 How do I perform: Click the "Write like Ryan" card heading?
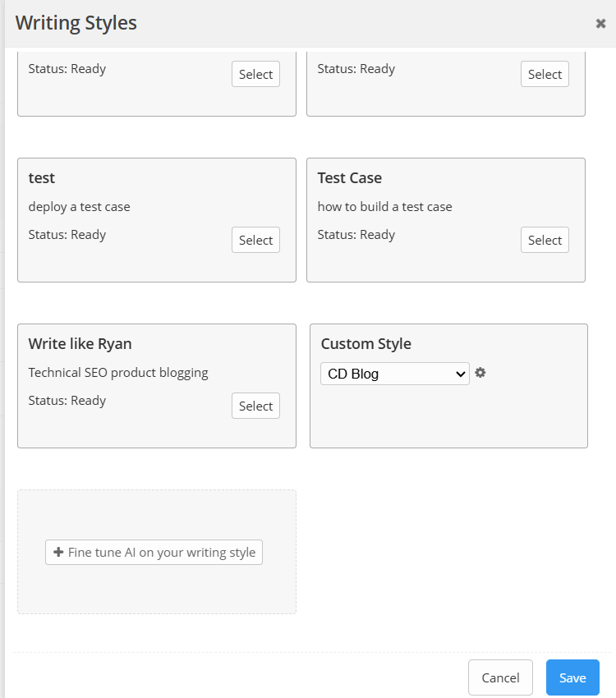80,343
